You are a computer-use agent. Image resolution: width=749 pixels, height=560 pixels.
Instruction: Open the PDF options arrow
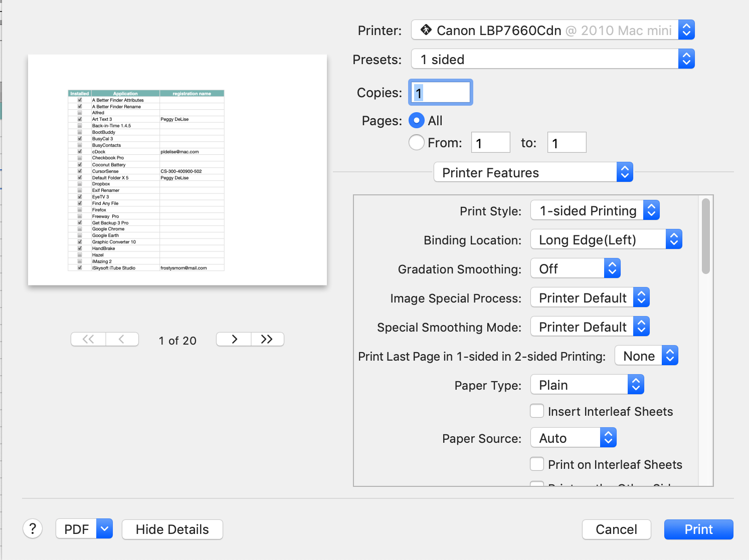104,529
